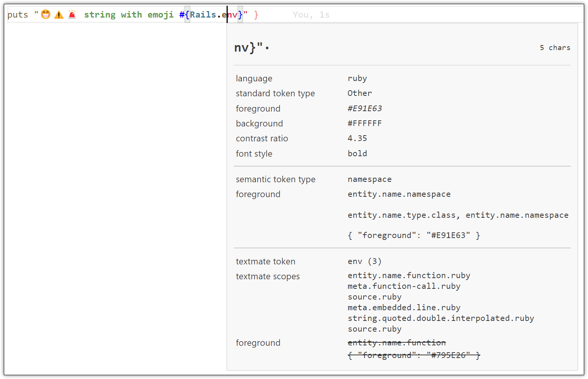Viewport: 588px width, 379px height.
Task: Click the warning triangle emoji
Action: coord(58,15)
